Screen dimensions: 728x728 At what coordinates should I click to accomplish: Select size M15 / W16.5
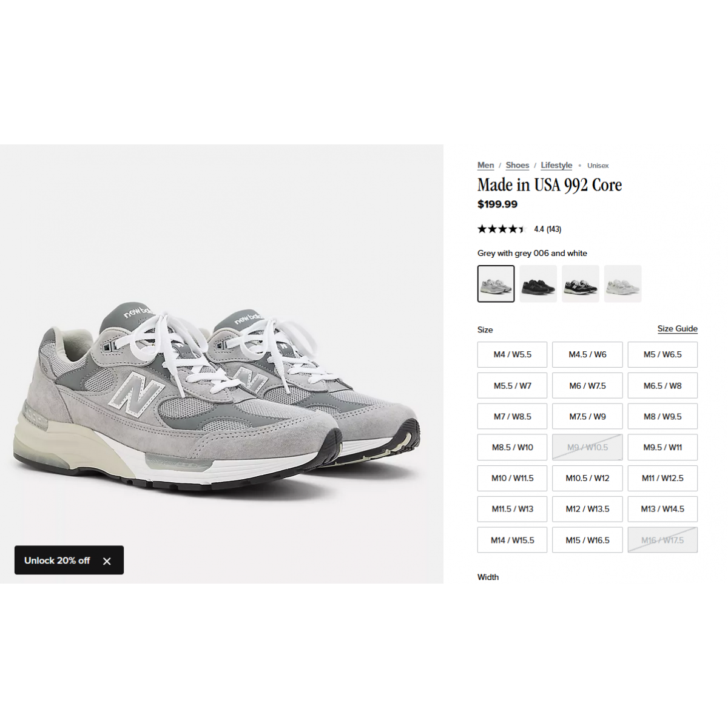pyautogui.click(x=587, y=540)
